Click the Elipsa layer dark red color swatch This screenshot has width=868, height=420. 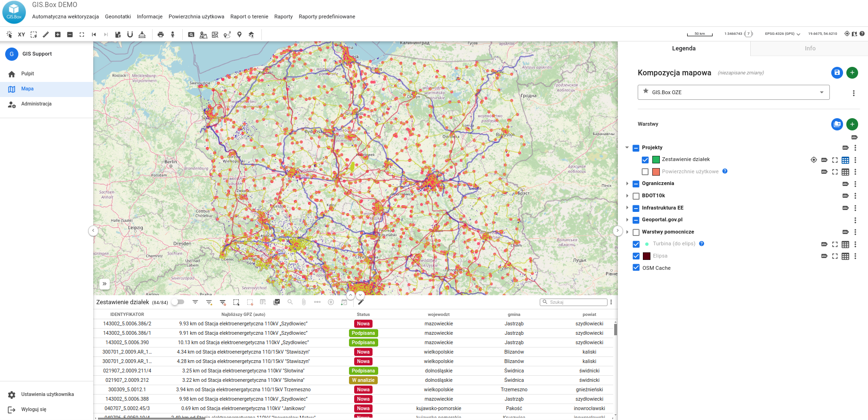647,256
